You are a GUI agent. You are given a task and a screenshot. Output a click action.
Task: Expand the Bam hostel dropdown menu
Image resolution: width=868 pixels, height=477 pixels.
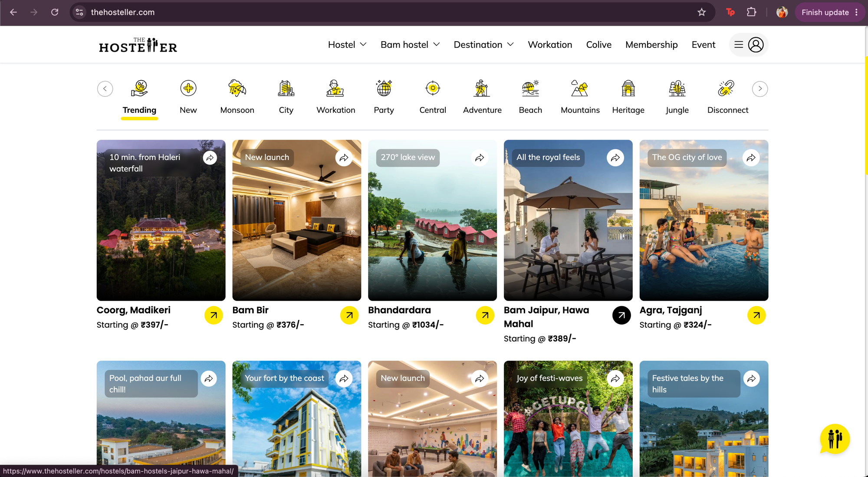[x=410, y=44]
